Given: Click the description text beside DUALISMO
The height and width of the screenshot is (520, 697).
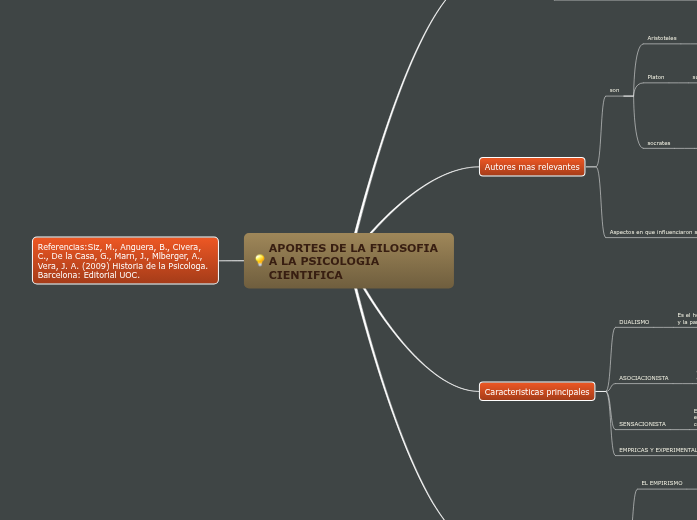Looking at the screenshot, I should coord(687,318).
